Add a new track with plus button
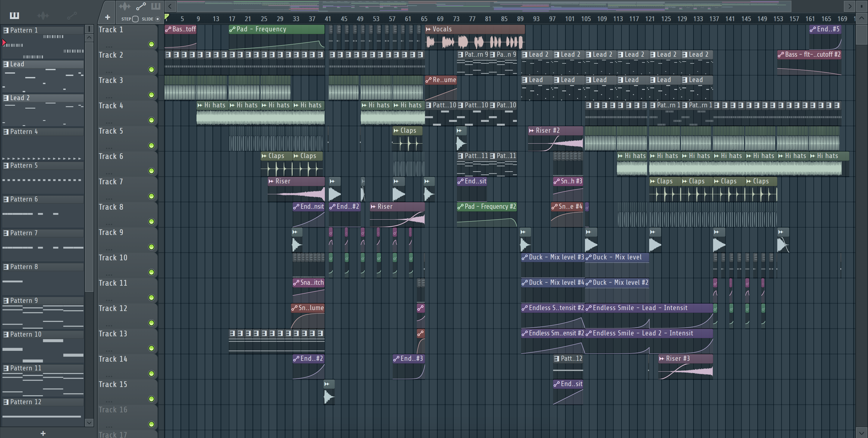Image resolution: width=868 pixels, height=438 pixels. (x=108, y=17)
